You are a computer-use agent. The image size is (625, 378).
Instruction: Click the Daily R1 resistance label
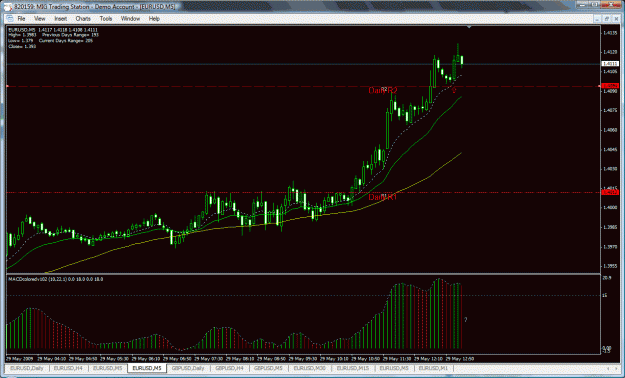(x=383, y=197)
